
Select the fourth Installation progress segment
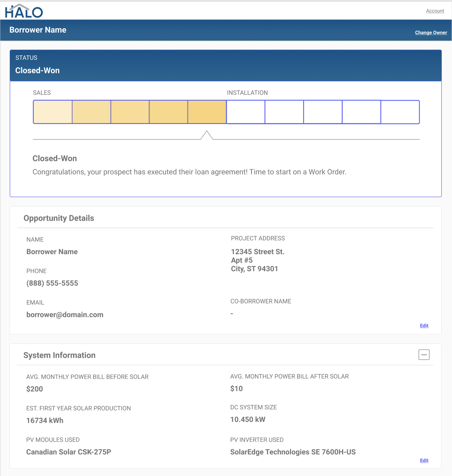click(x=361, y=112)
